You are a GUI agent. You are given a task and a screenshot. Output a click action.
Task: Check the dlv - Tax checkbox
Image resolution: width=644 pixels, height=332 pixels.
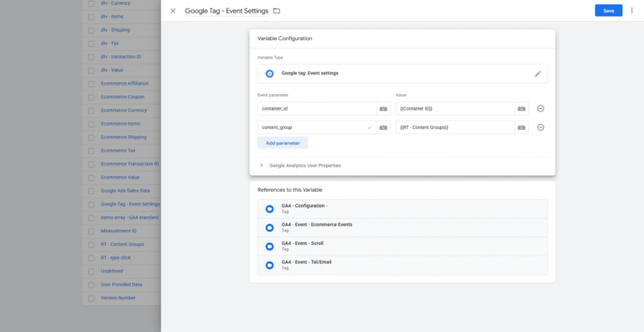tap(91, 44)
